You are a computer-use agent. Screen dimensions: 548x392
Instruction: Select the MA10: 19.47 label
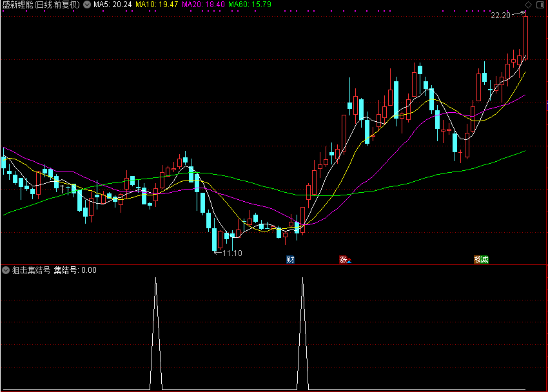click(157, 5)
